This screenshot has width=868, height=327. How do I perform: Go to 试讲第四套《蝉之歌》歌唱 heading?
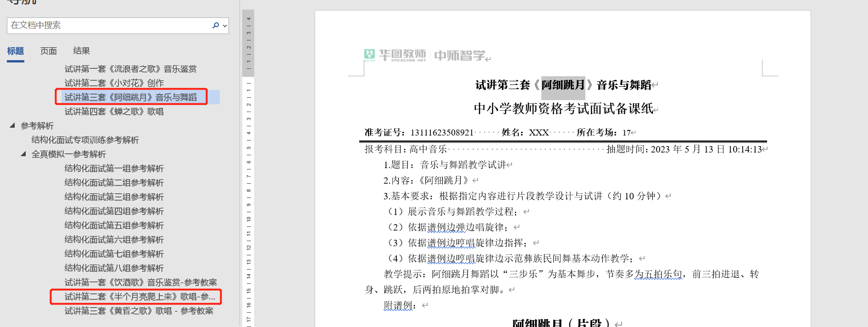(114, 112)
